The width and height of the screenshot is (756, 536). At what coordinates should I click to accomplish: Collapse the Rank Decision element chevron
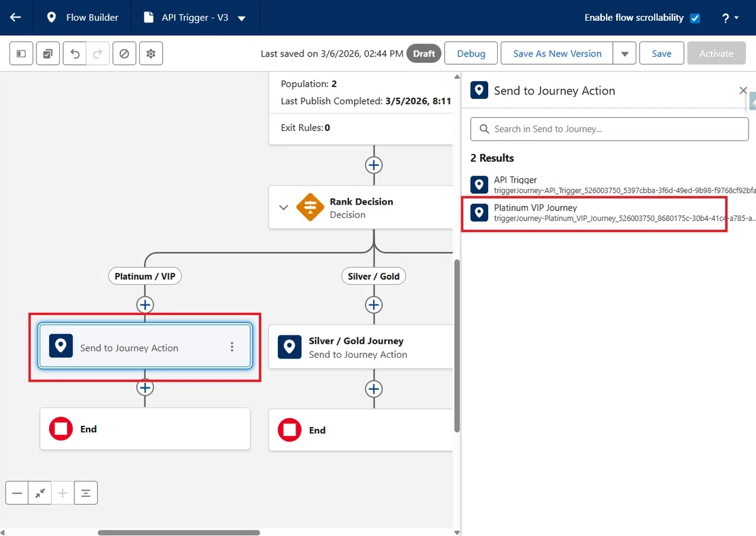(283, 207)
